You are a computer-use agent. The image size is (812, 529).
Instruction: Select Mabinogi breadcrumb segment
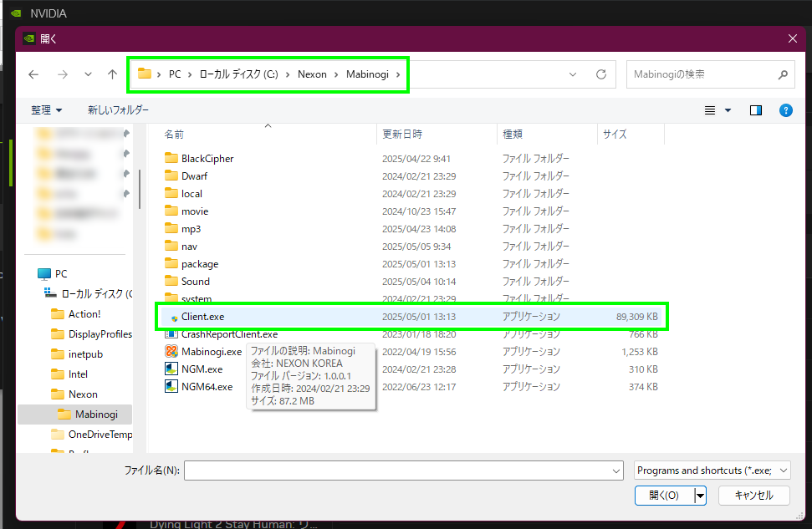pyautogui.click(x=367, y=74)
